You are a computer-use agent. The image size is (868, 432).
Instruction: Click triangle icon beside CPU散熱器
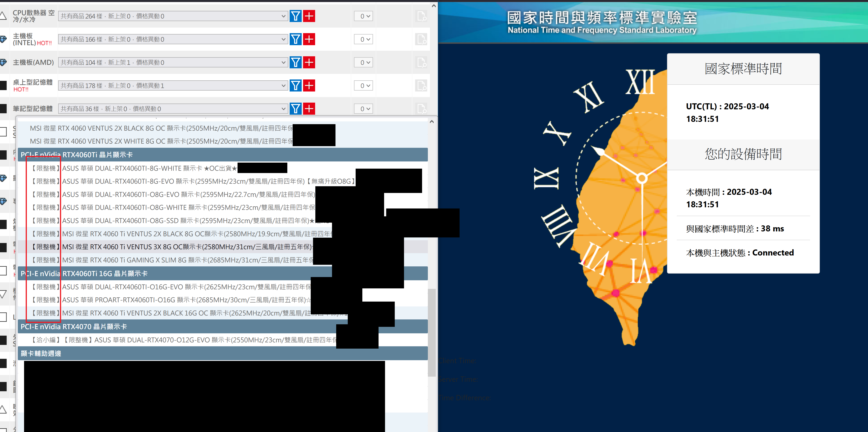click(3, 16)
